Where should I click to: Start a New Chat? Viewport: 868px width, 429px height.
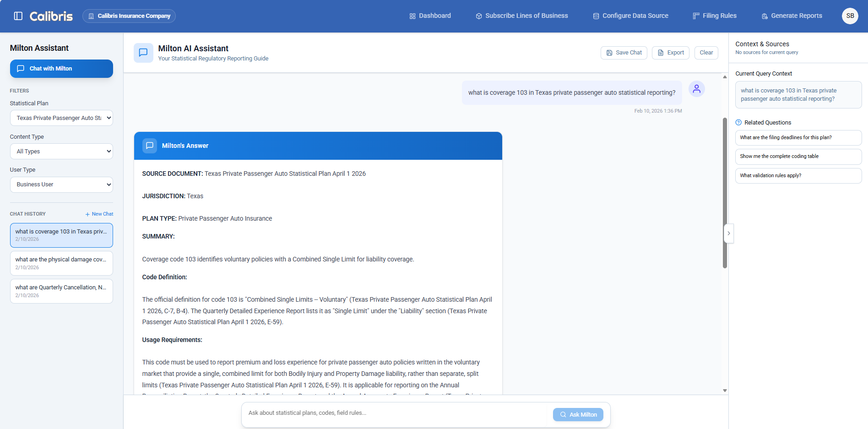pyautogui.click(x=99, y=213)
